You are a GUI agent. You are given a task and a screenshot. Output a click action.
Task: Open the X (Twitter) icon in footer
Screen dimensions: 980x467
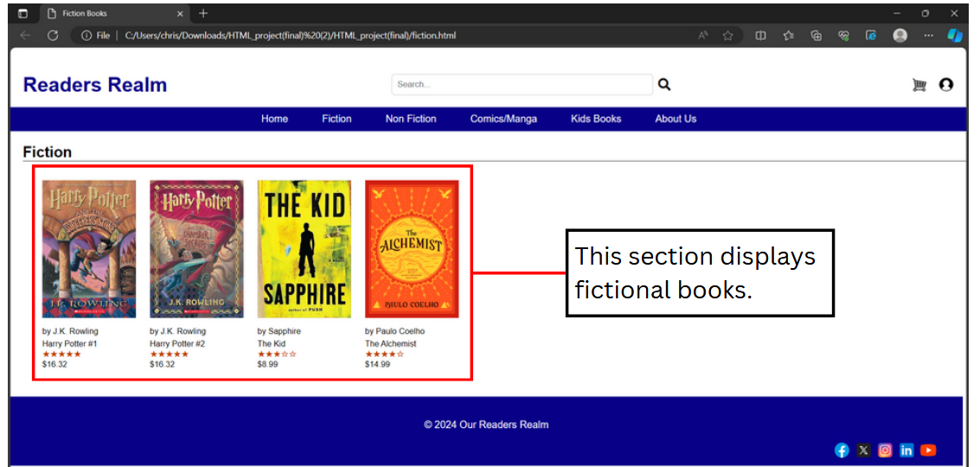pos(863,450)
